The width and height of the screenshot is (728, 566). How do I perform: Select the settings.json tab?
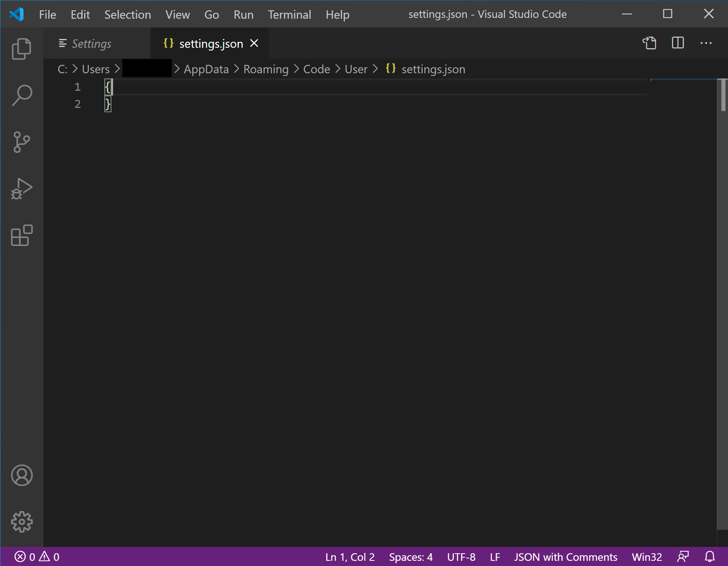[x=209, y=43]
